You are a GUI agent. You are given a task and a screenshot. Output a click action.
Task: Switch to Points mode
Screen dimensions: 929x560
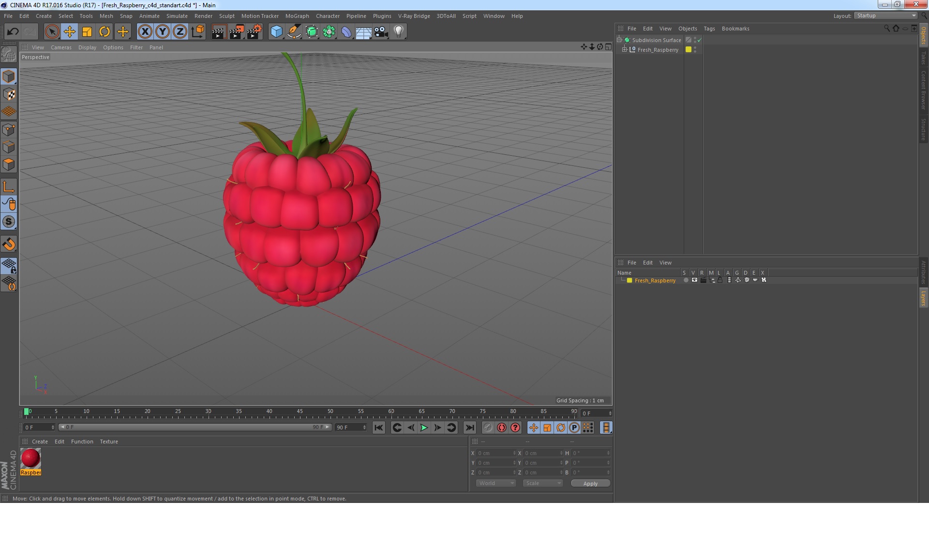click(x=9, y=130)
